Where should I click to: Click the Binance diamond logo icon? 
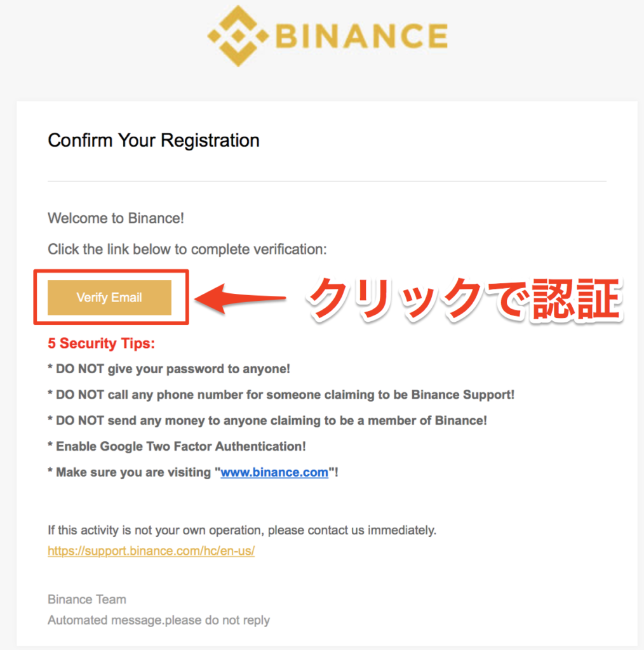coord(238,36)
